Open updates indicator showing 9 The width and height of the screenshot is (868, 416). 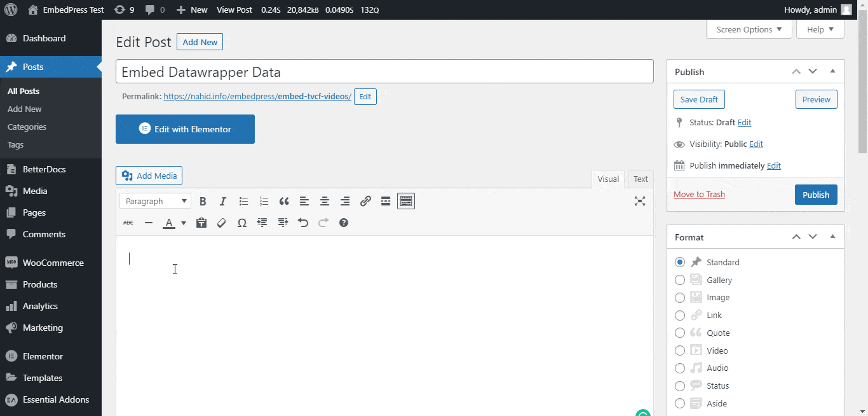pos(124,10)
